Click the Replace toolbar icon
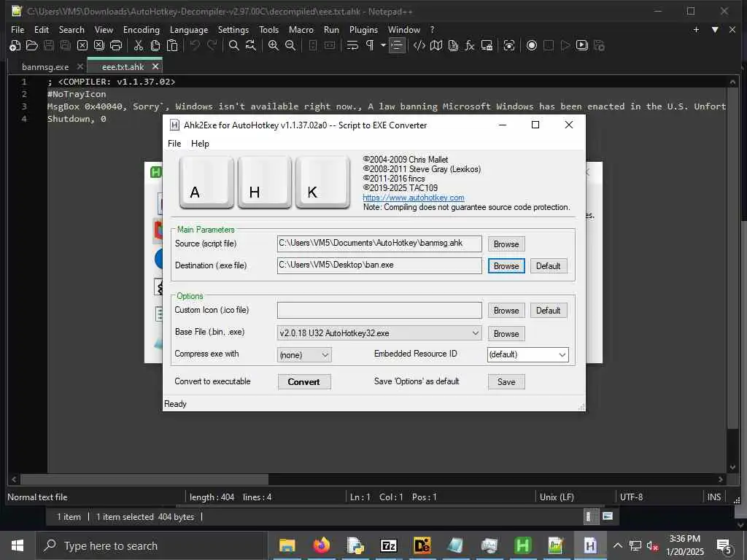Image resolution: width=747 pixels, height=560 pixels. (x=251, y=46)
